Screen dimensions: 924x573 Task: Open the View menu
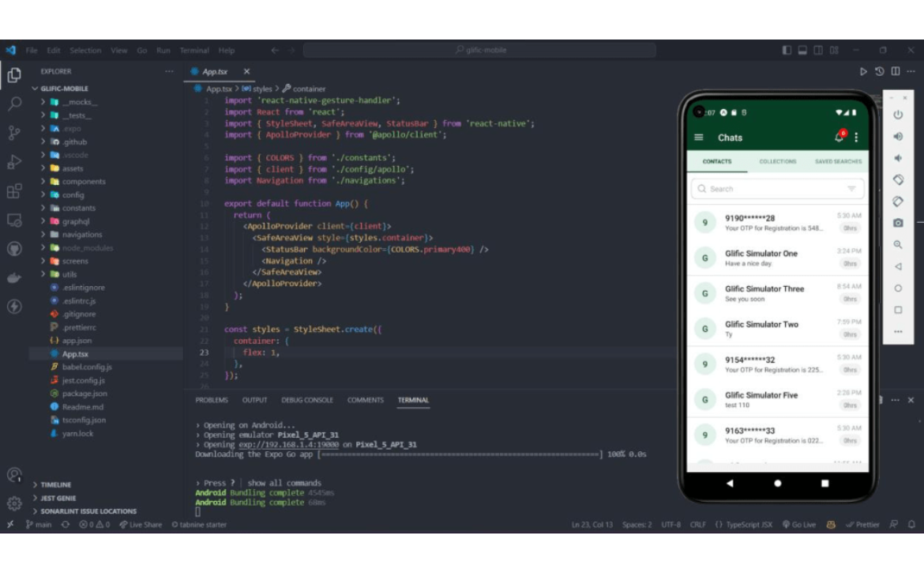118,49
